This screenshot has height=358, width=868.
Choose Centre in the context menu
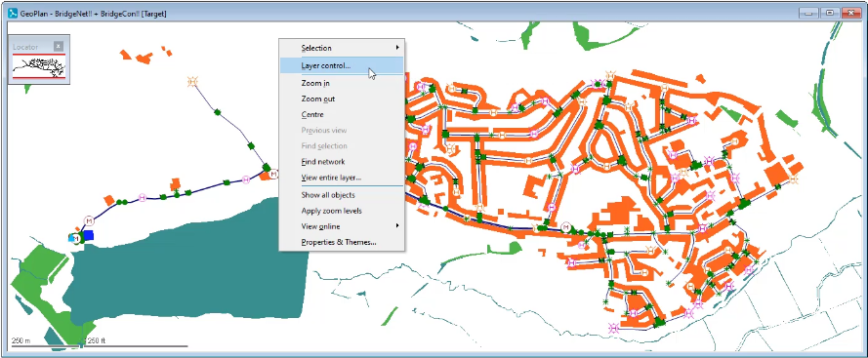[x=342, y=114]
